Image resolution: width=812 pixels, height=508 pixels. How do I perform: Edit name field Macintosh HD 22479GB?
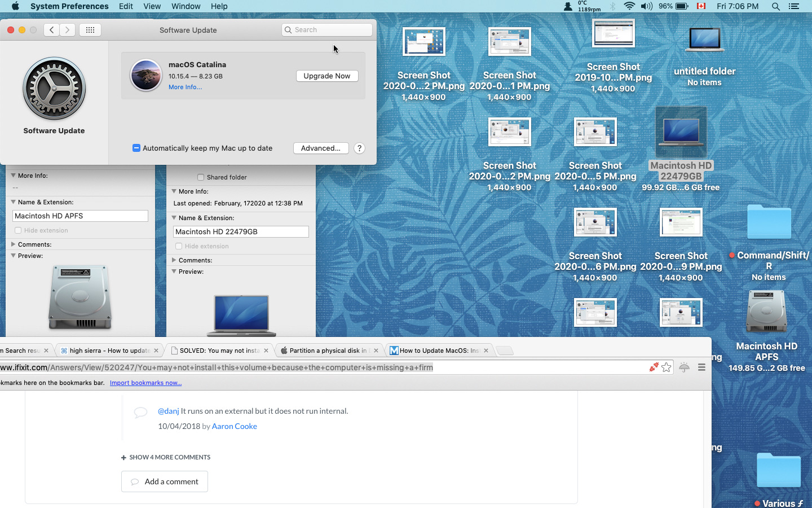tap(241, 231)
